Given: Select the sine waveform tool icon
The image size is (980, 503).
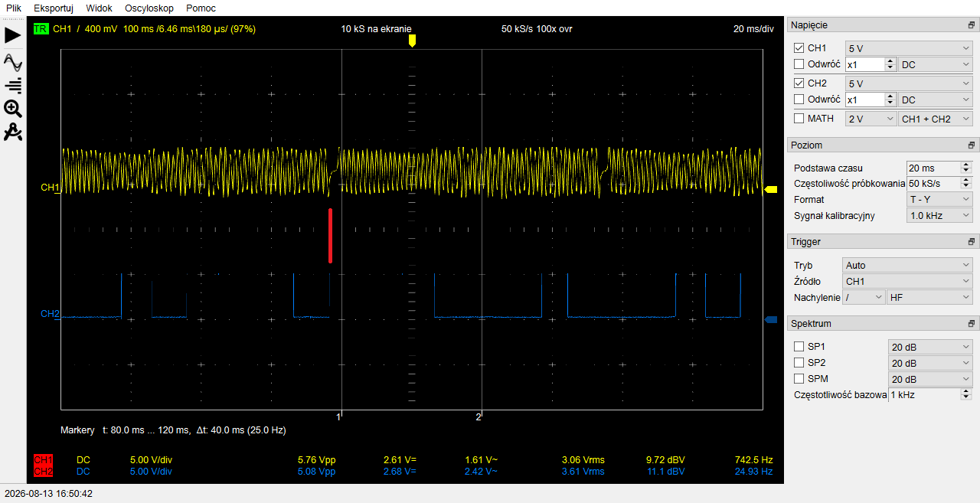Looking at the screenshot, I should (13, 61).
